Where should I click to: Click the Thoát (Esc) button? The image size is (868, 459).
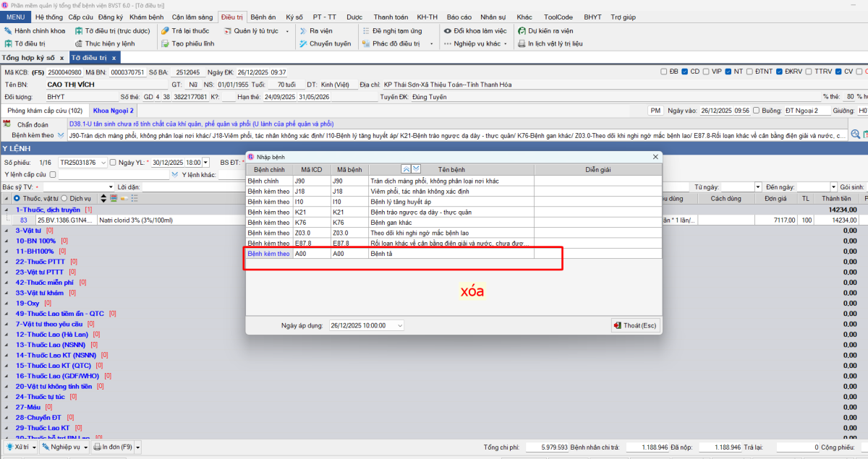(x=636, y=325)
